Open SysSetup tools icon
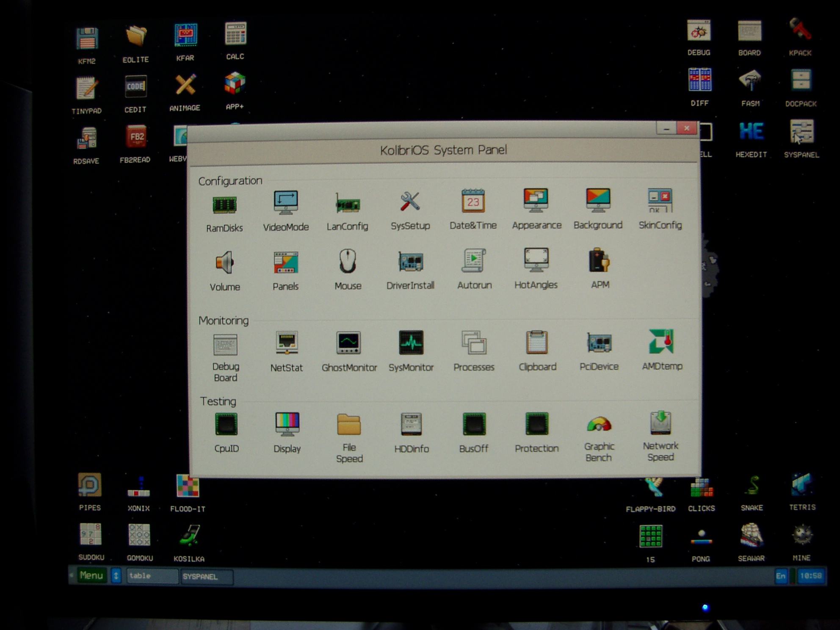 tap(410, 202)
